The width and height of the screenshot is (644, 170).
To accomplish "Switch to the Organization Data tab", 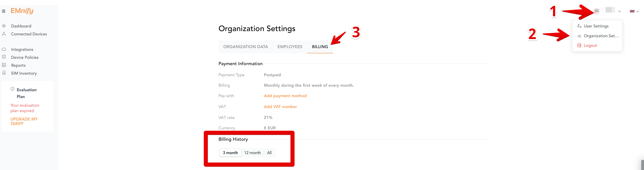I will [246, 47].
